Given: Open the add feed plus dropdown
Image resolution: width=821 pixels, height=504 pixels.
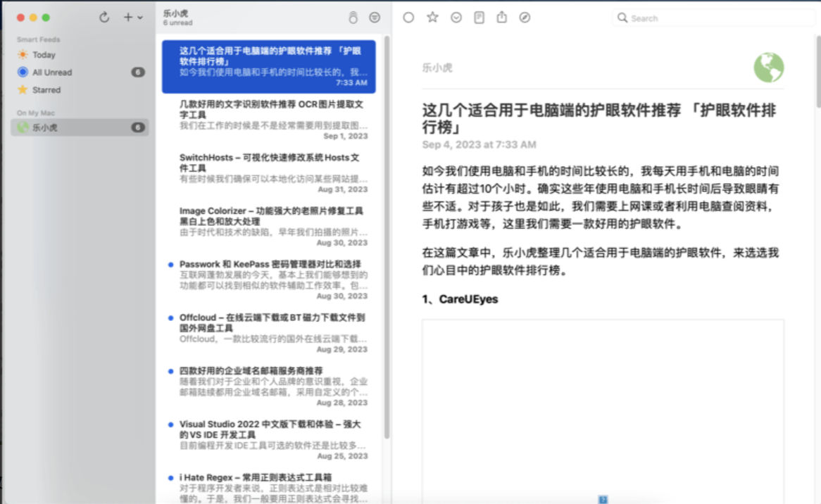Looking at the screenshot, I should pyautogui.click(x=132, y=18).
